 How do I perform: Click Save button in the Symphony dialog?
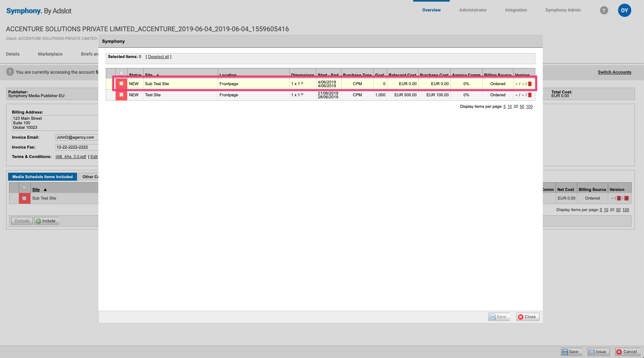[499, 317]
